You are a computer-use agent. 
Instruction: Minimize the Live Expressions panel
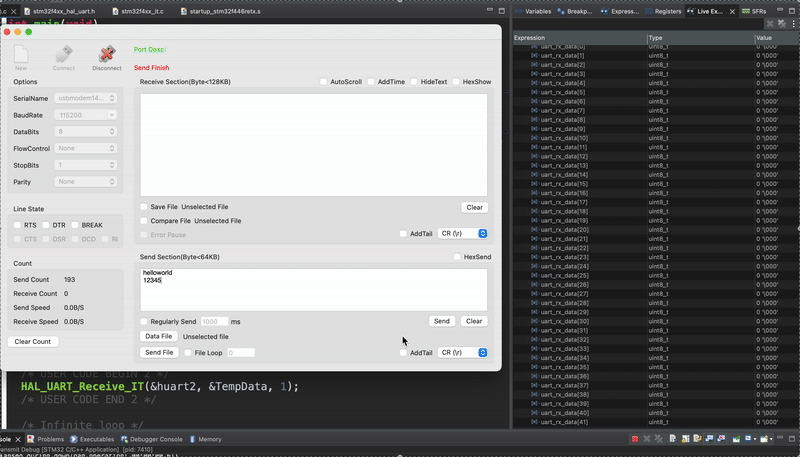coord(779,10)
